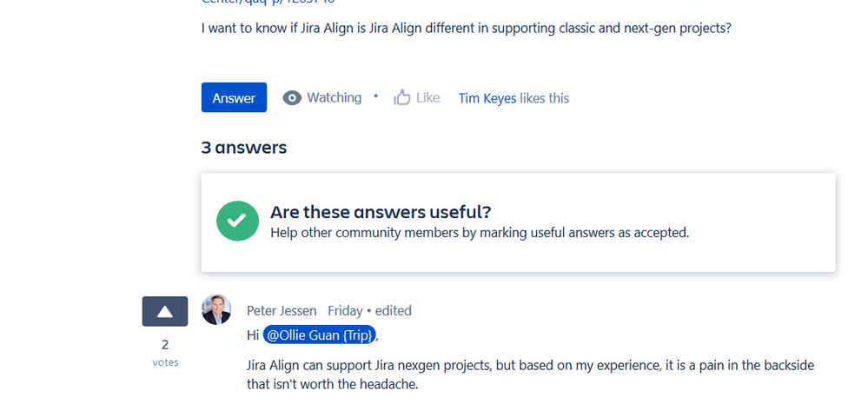Open Tim Keyes profile link
This screenshot has width=868, height=404.
[x=487, y=98]
